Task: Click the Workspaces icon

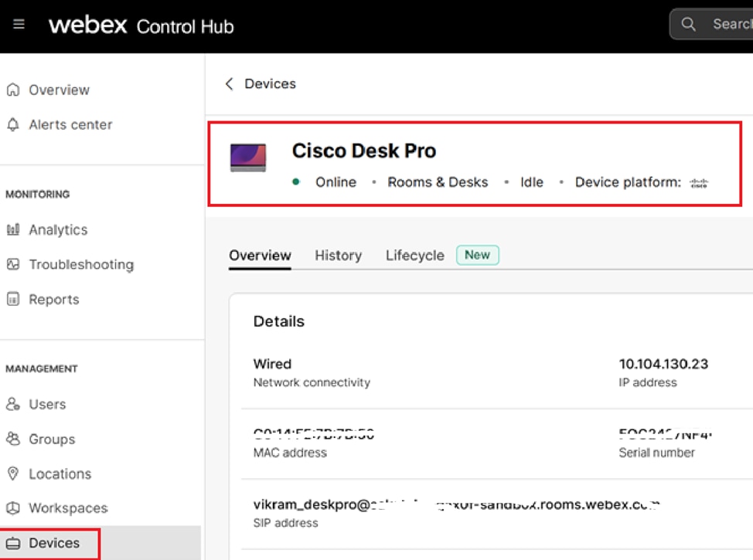Action: point(13,508)
